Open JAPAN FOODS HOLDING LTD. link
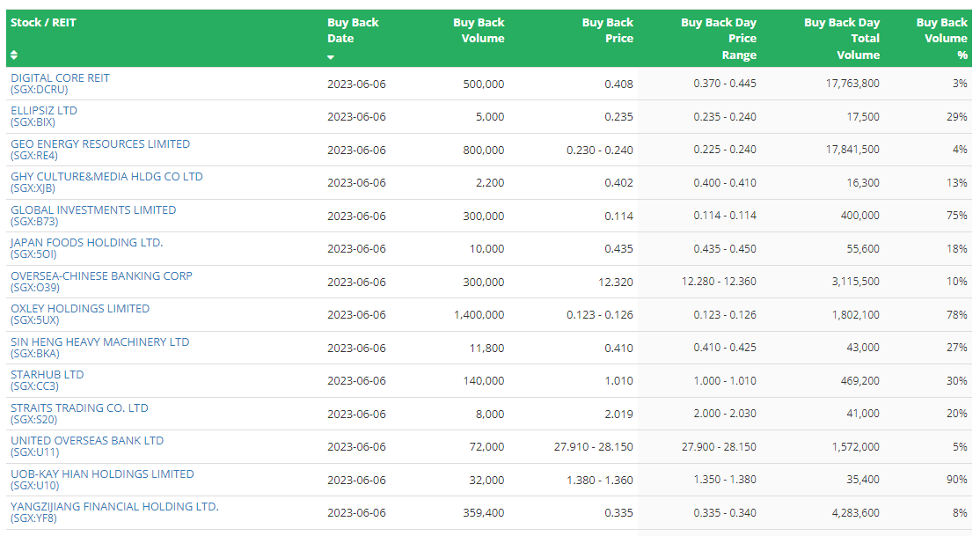Viewport: 980px width, 536px height. point(86,247)
